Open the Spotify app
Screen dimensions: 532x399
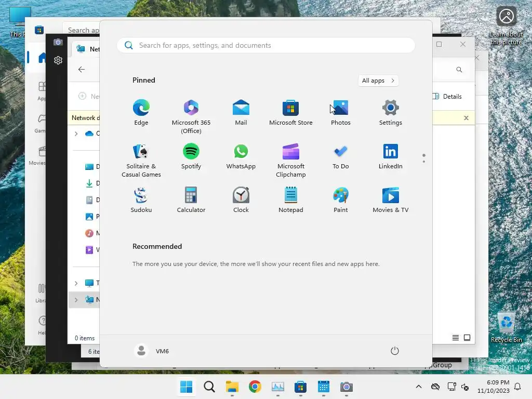(x=191, y=156)
